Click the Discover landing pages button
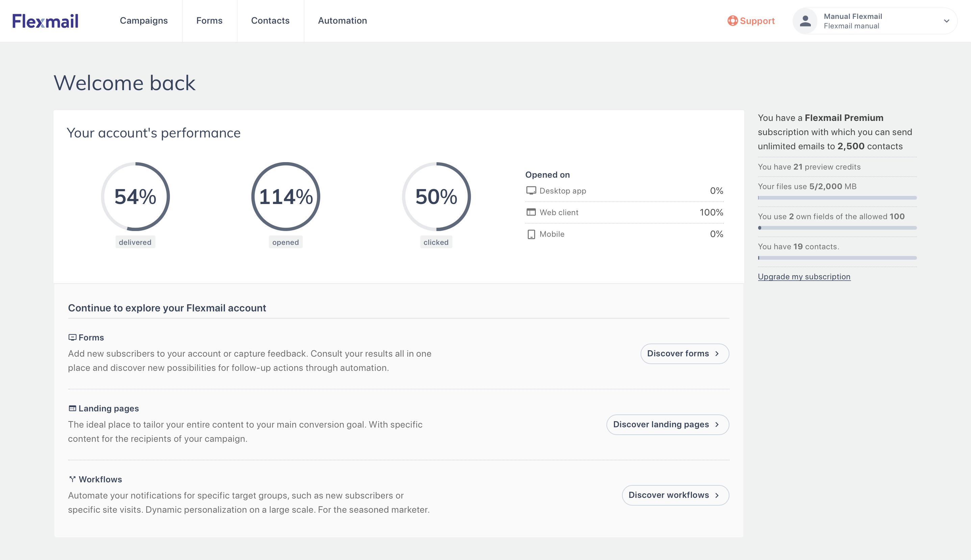This screenshot has width=971, height=560. (668, 425)
